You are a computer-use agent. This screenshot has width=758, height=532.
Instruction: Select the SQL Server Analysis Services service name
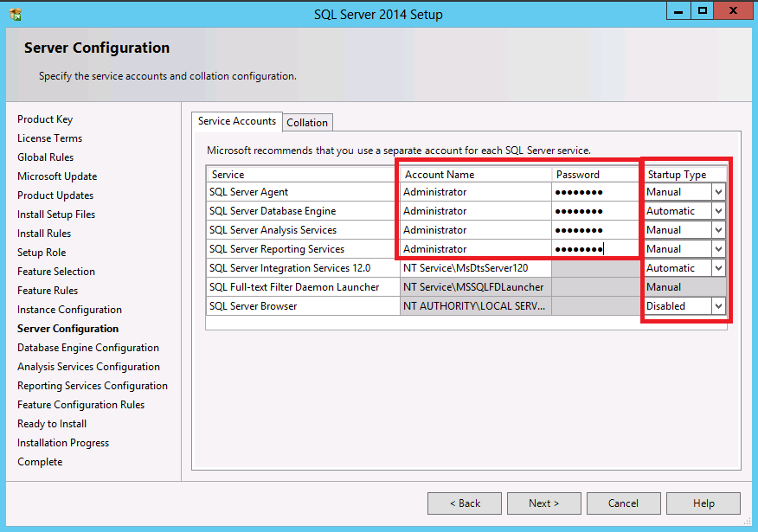273,230
